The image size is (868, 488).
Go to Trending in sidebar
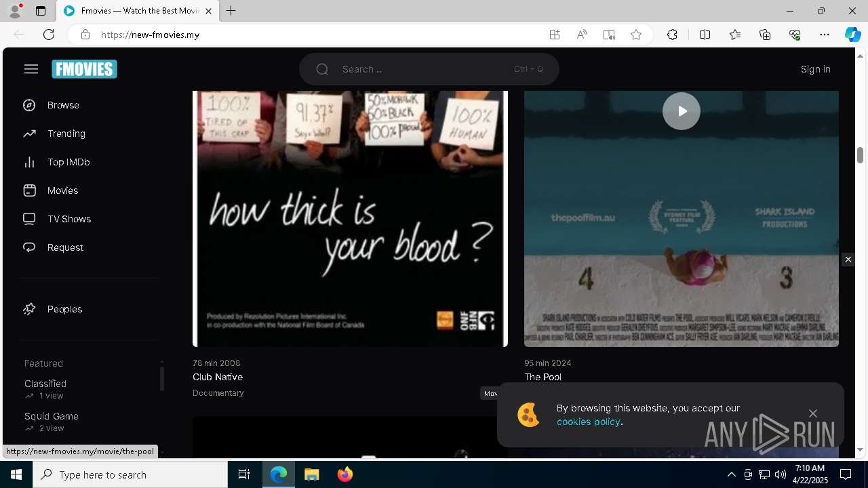[x=66, y=134]
